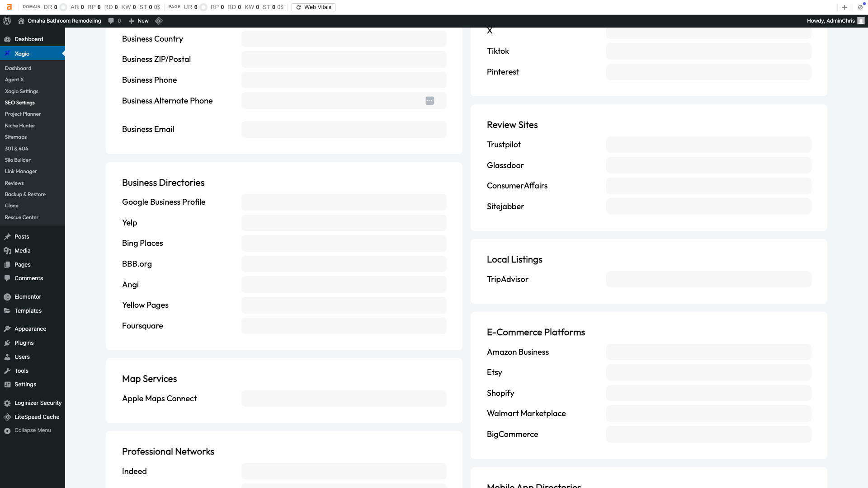Open Clone submenu item
This screenshot has height=488, width=868.
pos(12,206)
